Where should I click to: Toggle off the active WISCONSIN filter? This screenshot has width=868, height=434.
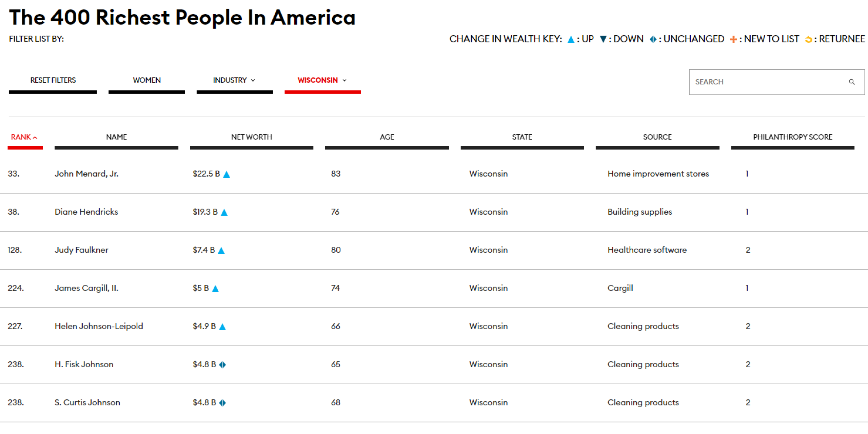[x=317, y=80]
